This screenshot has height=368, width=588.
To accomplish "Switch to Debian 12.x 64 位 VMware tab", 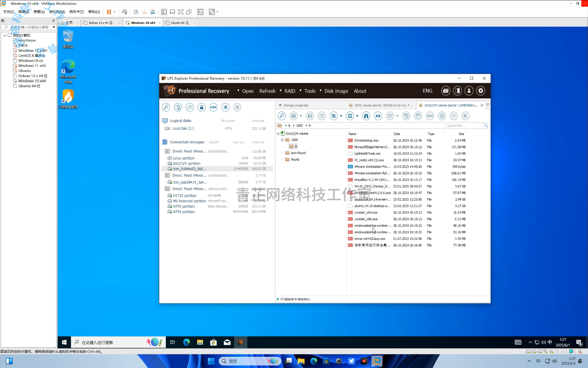I will [100, 23].
